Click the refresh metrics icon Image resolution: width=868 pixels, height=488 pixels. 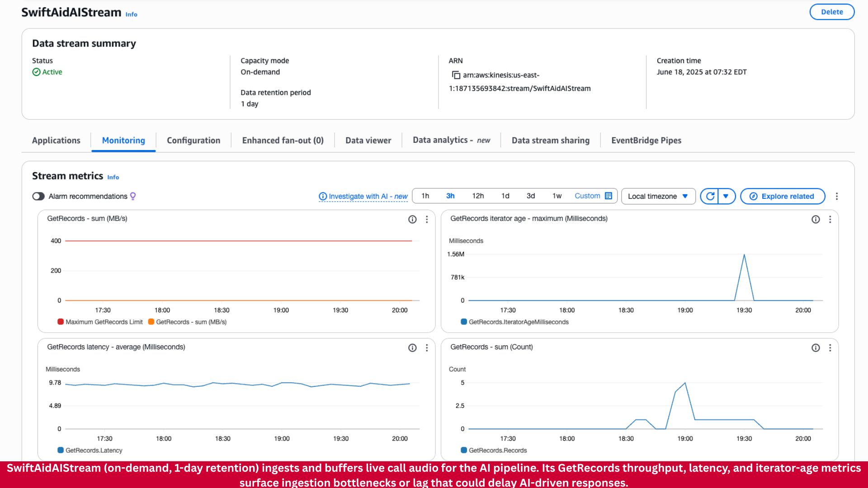(710, 196)
